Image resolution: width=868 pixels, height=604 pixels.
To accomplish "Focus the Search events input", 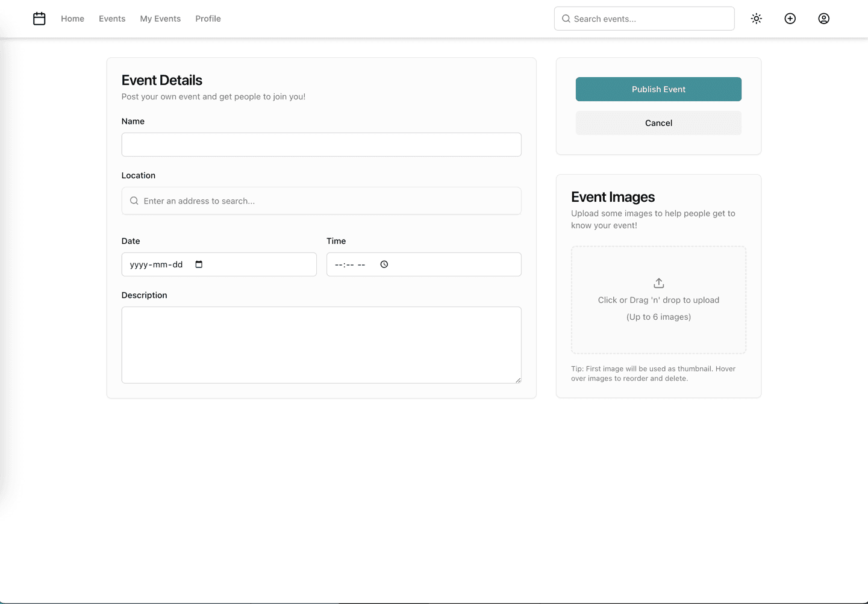I will click(644, 19).
